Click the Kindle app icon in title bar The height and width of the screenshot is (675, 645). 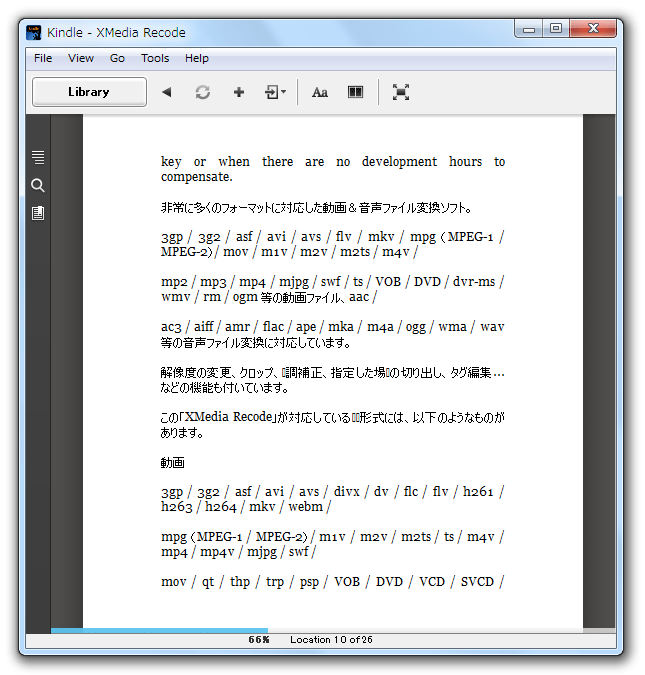click(34, 33)
